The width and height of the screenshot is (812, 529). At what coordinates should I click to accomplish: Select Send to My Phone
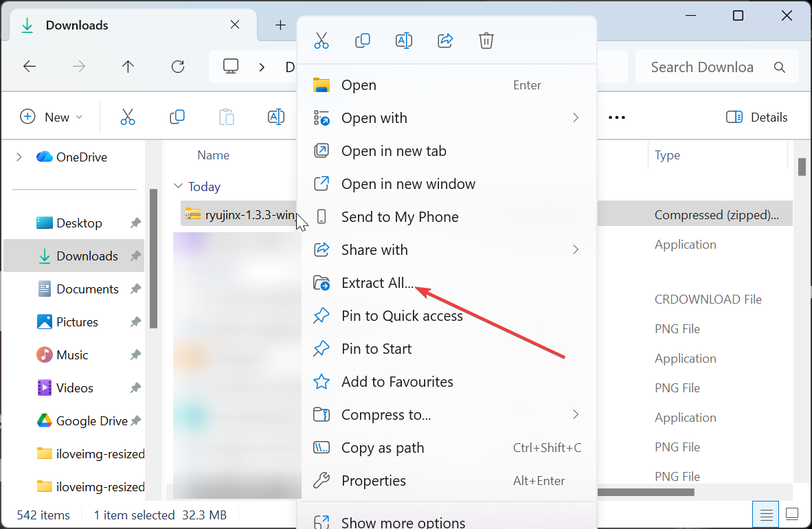449,216
